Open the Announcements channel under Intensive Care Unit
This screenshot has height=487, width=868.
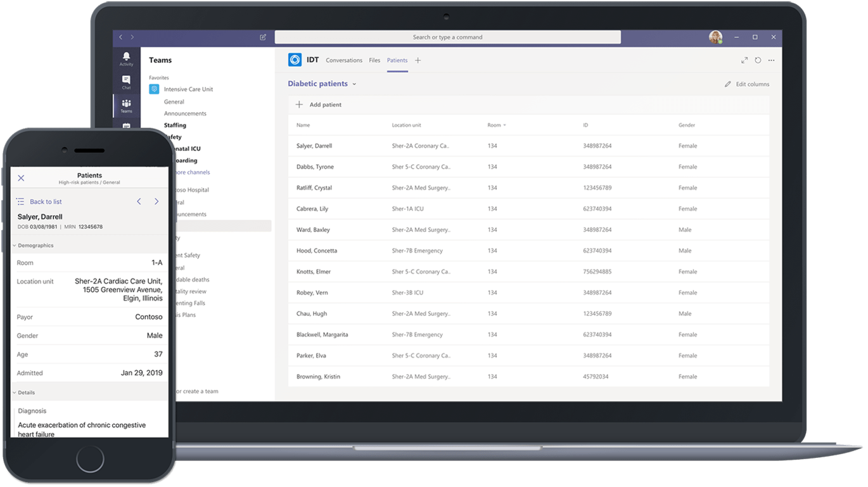pos(185,114)
